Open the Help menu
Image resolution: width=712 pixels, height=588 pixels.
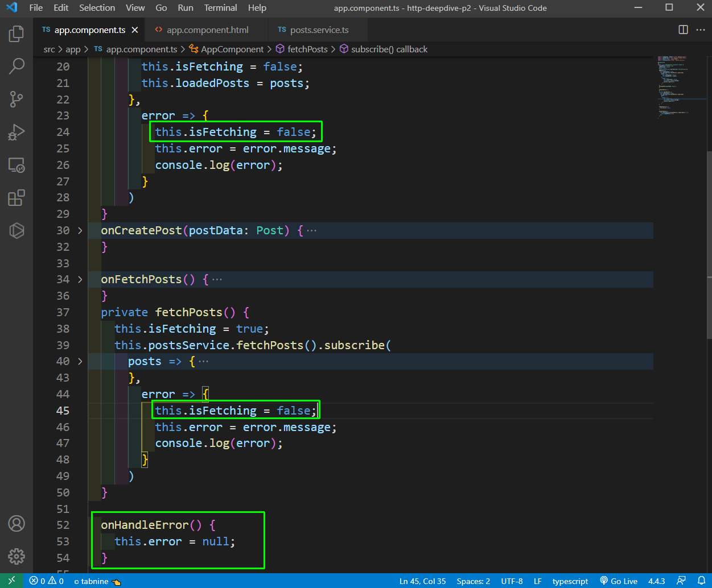click(257, 8)
